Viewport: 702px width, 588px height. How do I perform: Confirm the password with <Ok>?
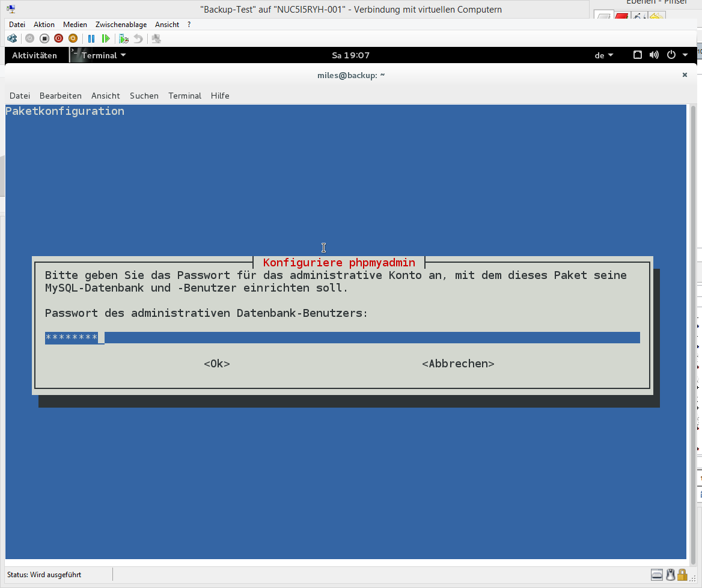pyautogui.click(x=217, y=364)
